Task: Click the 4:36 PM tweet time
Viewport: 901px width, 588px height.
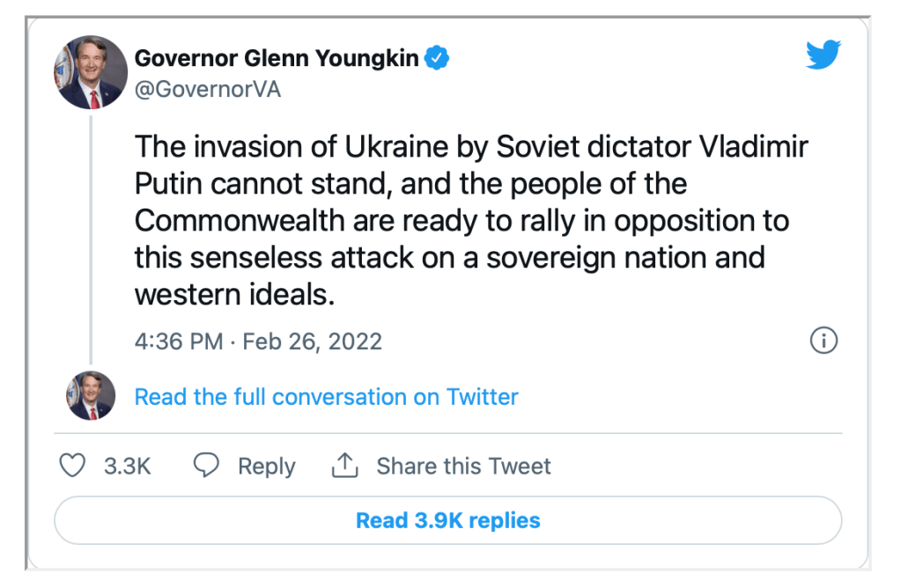Action: [x=178, y=342]
